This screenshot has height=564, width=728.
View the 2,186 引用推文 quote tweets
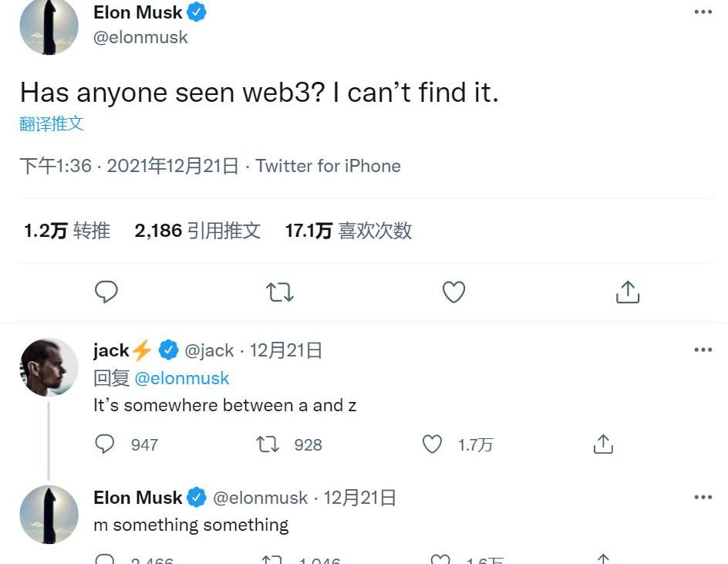(197, 231)
